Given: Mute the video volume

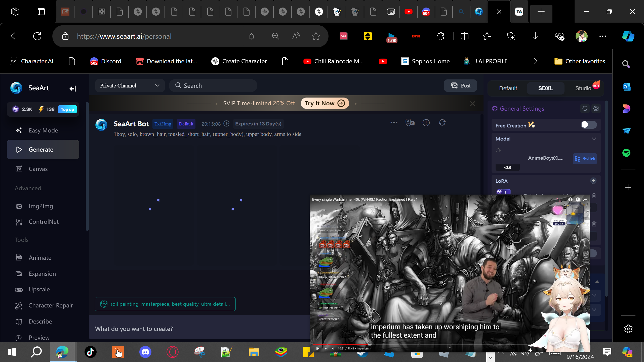Looking at the screenshot, I should [x=333, y=348].
